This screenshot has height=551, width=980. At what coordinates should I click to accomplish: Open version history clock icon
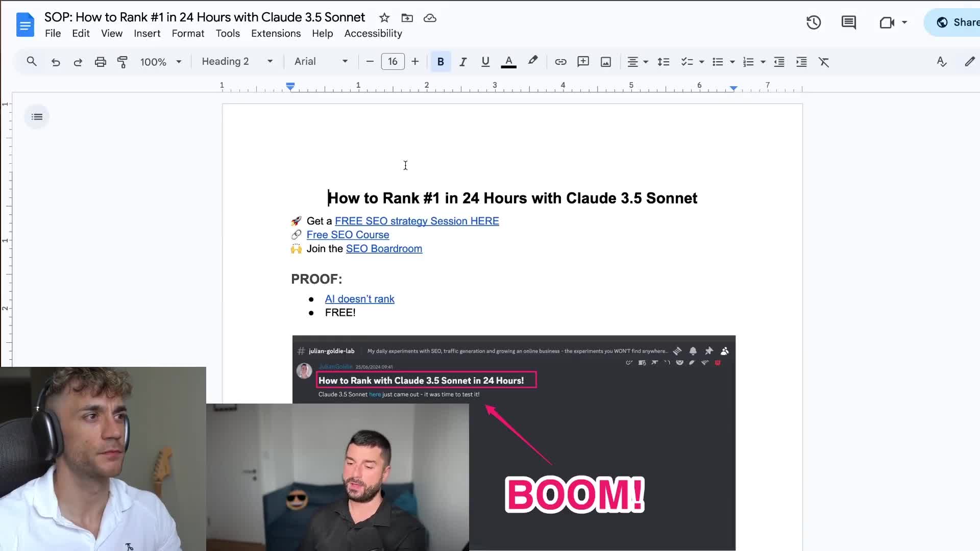(814, 22)
